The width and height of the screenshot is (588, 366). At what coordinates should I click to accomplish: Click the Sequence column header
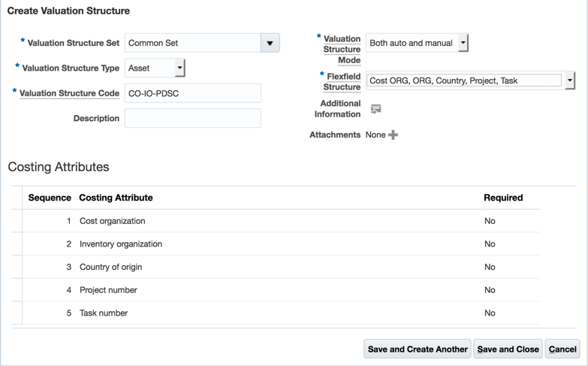click(50, 198)
